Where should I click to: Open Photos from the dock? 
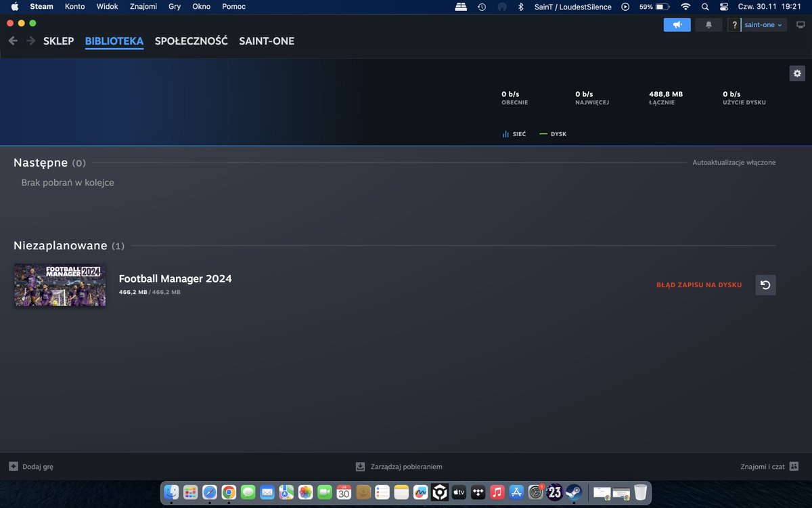coord(306,492)
